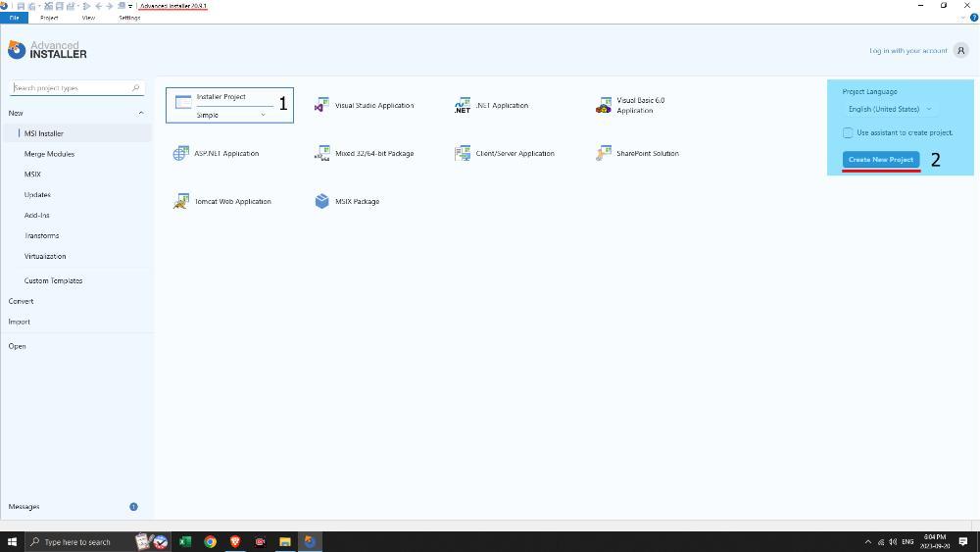Open the Simple installer type dropdown
The height and width of the screenshot is (552, 980).
tap(231, 115)
